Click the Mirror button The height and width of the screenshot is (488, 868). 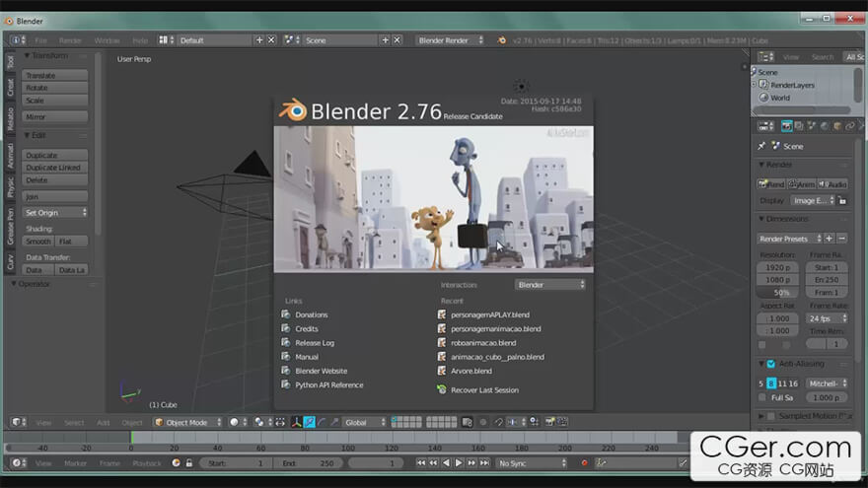tap(55, 116)
